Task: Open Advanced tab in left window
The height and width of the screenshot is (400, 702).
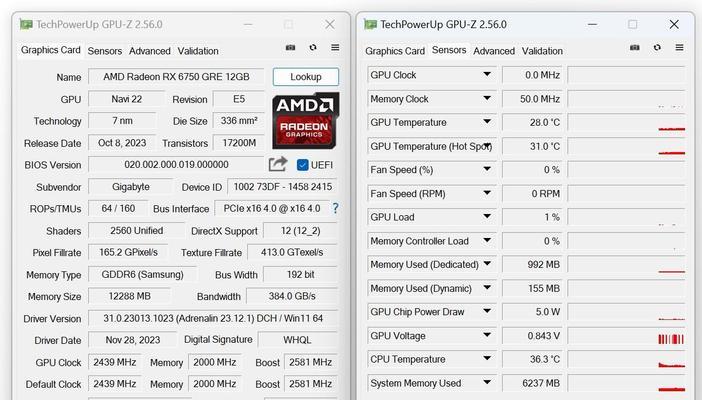Action: click(150, 51)
